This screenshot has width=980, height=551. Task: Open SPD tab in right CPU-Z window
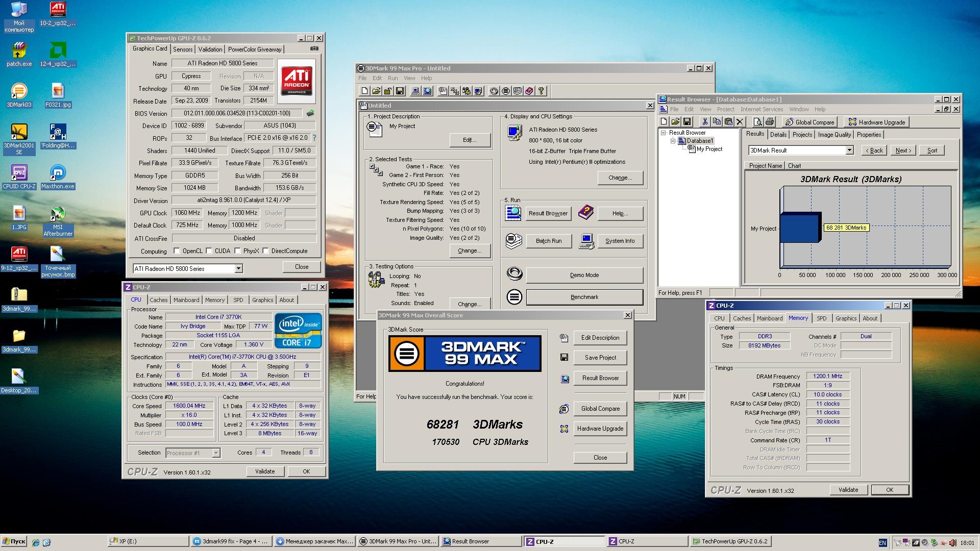[x=821, y=318]
